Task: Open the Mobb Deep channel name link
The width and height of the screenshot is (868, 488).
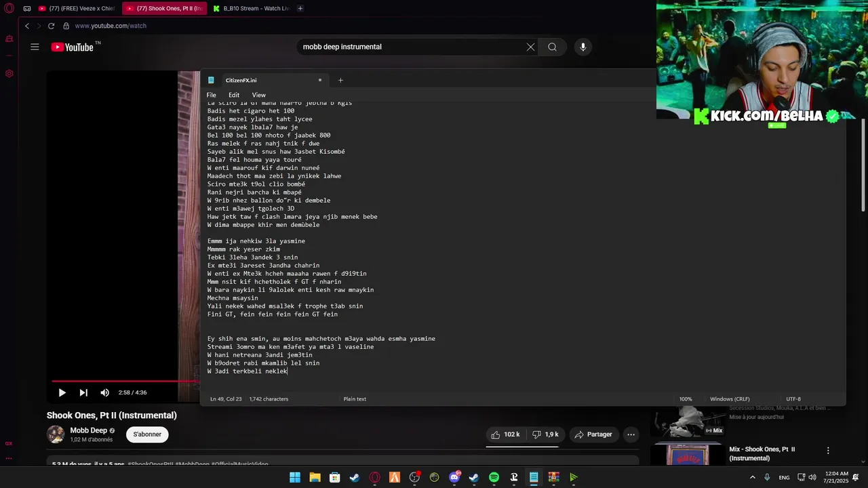Action: [88, 430]
